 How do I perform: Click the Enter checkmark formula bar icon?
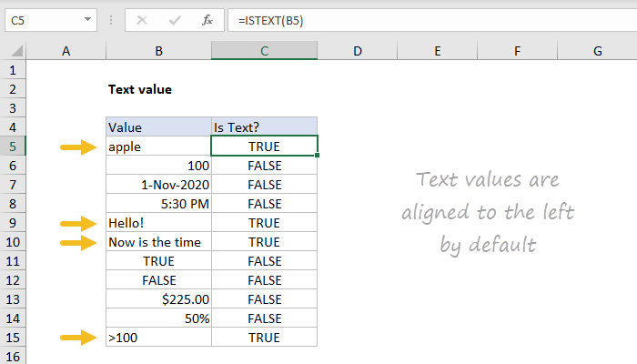(175, 20)
